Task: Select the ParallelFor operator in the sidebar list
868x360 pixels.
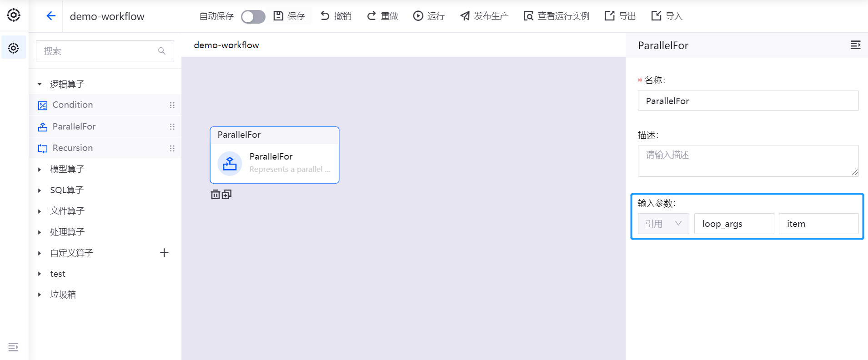Action: [x=74, y=127]
